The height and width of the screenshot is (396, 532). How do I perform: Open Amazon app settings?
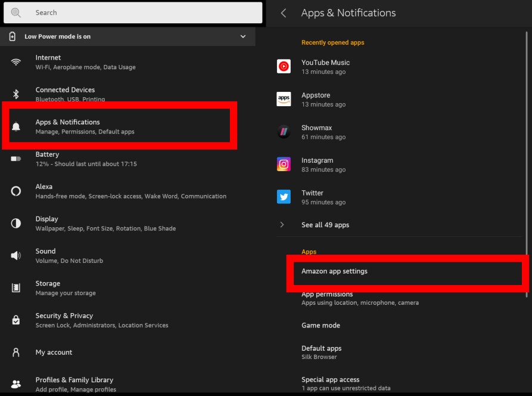coord(407,273)
